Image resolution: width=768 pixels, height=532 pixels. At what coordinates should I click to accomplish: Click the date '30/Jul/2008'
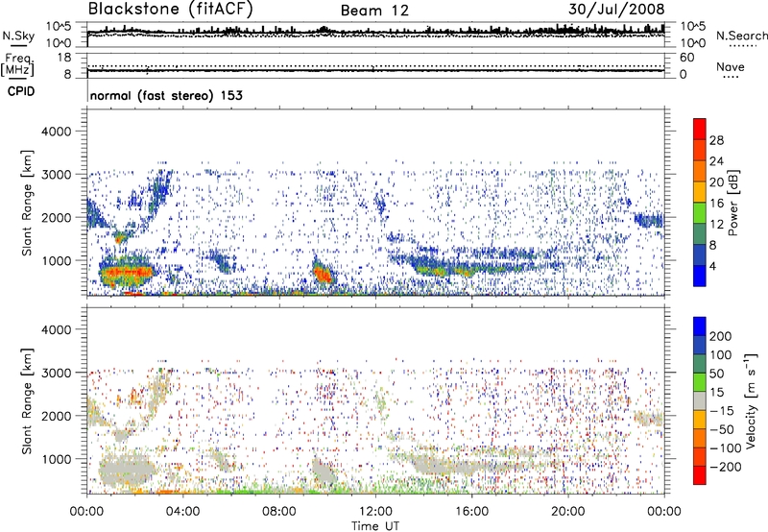coord(616,10)
